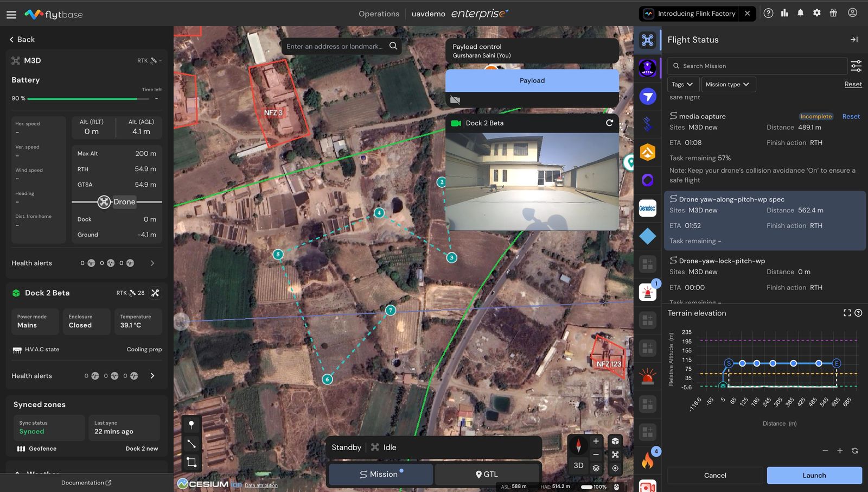
Task: Reset the mission filters
Action: tap(853, 84)
